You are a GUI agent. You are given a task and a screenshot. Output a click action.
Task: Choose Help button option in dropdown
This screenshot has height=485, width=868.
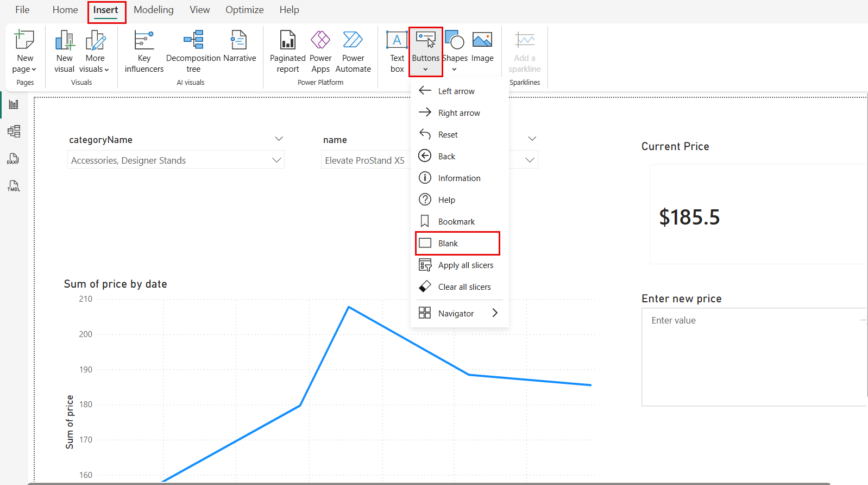coord(460,200)
